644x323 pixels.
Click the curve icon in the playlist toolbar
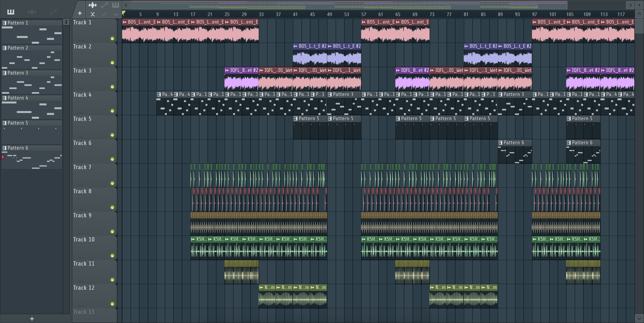click(x=104, y=14)
